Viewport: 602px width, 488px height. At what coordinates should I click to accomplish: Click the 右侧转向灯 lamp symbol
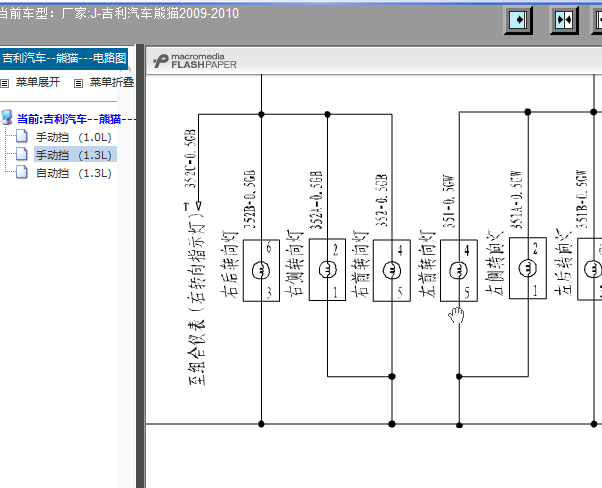point(327,270)
